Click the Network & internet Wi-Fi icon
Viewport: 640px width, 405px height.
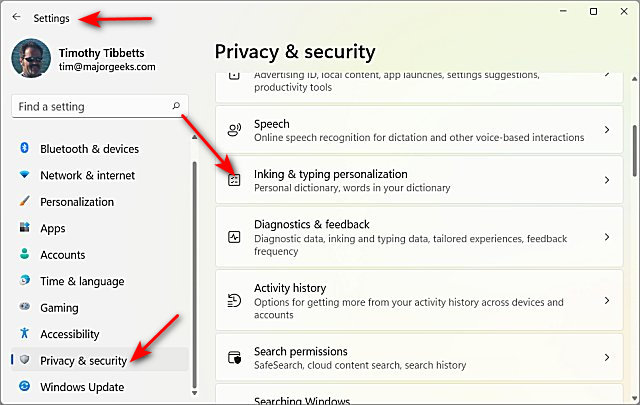[25, 175]
